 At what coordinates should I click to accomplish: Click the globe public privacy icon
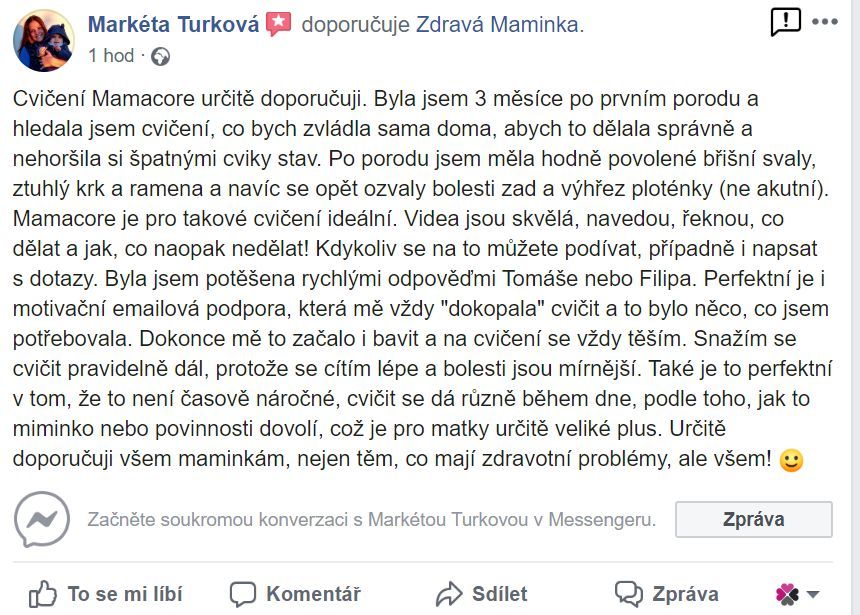click(x=160, y=57)
